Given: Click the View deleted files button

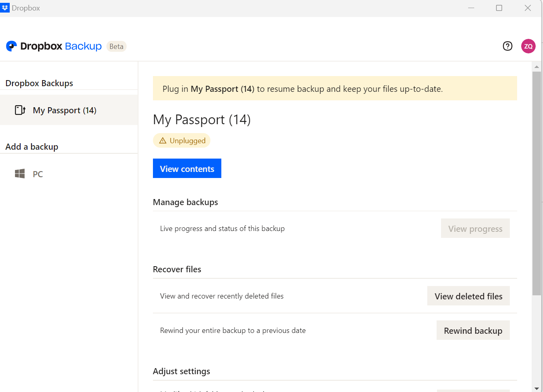Looking at the screenshot, I should tap(468, 296).
